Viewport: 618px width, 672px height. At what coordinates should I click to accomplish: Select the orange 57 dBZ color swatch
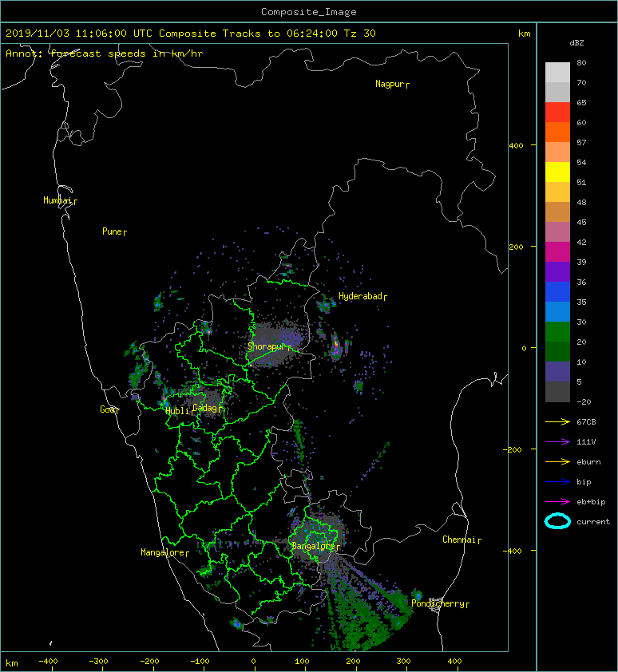557,132
